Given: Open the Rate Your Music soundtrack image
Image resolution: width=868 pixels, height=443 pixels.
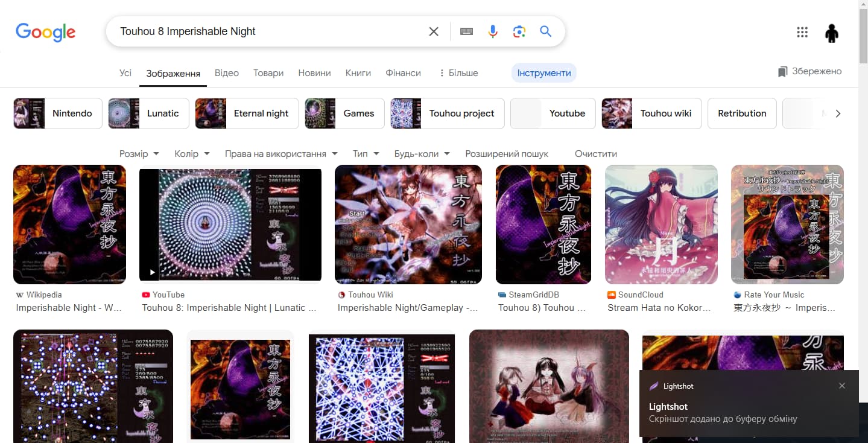Looking at the screenshot, I should (x=787, y=225).
